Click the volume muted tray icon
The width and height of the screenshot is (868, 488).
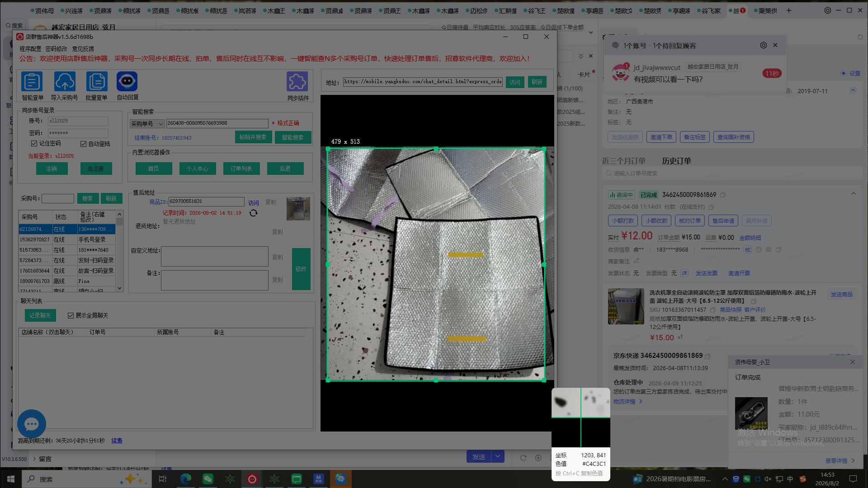(x=768, y=479)
